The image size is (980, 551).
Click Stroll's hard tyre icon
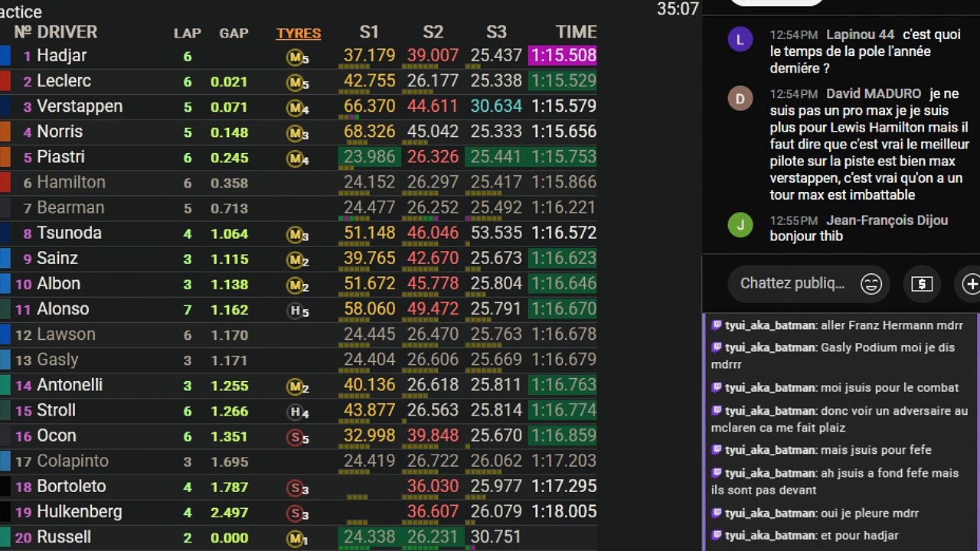297,411
